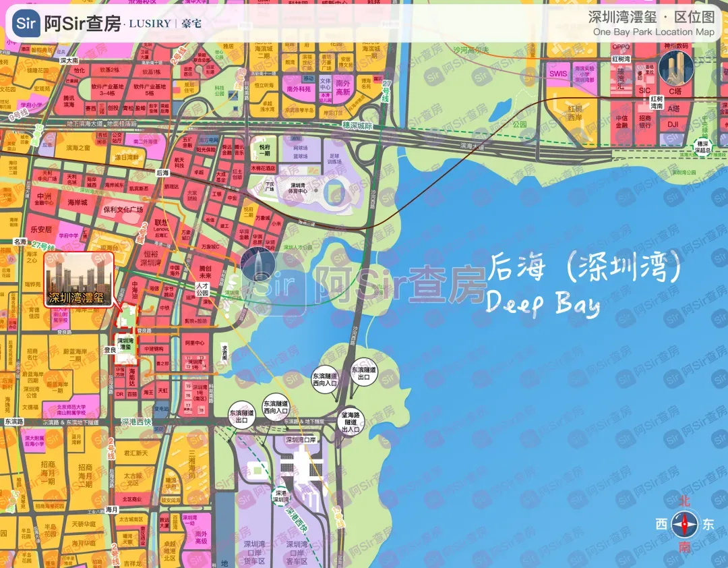This screenshot has height=568, width=728.
Task: Select the 腾创未来 block
Action: pyautogui.click(x=205, y=272)
